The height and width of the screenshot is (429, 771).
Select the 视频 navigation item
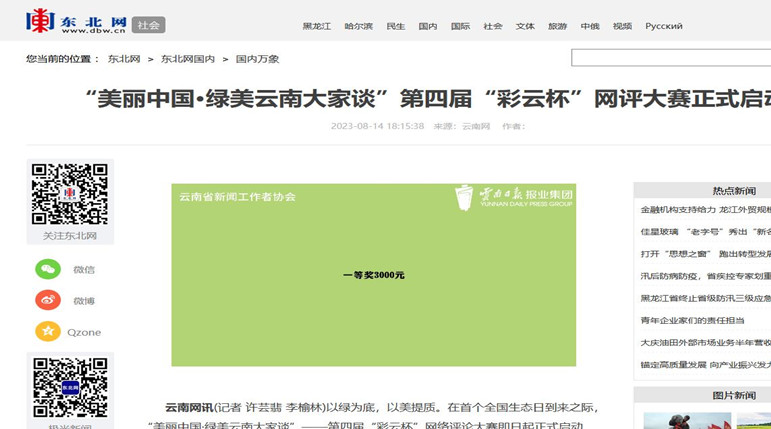point(622,26)
